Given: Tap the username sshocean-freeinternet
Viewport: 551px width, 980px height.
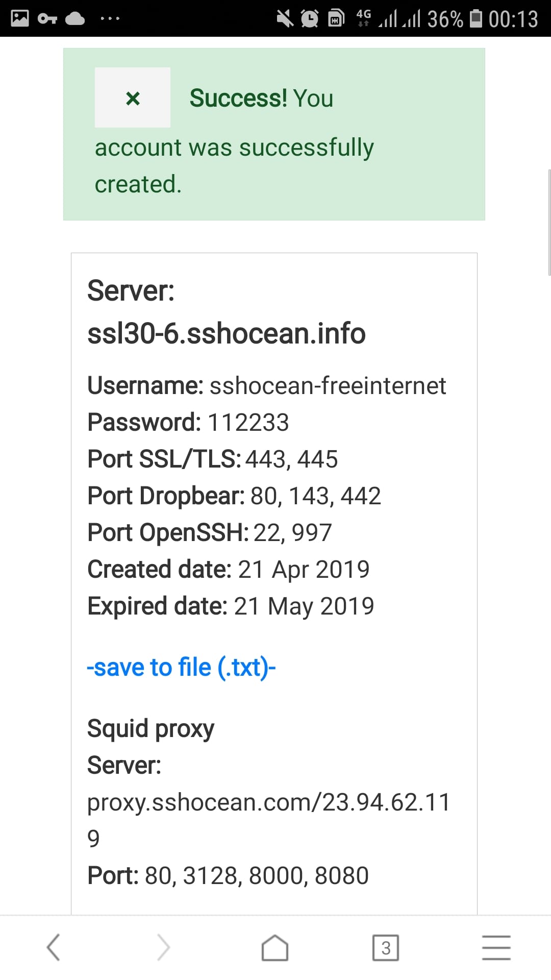Looking at the screenshot, I should point(328,385).
